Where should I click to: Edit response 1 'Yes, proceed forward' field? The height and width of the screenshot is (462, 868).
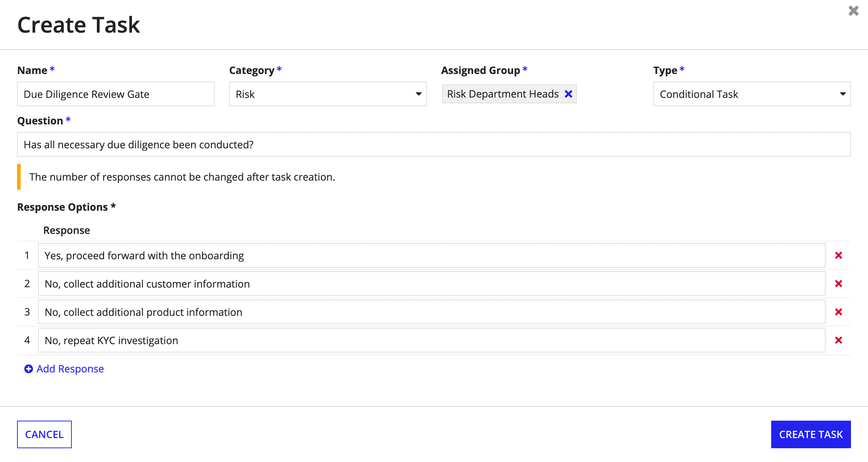[x=431, y=255]
